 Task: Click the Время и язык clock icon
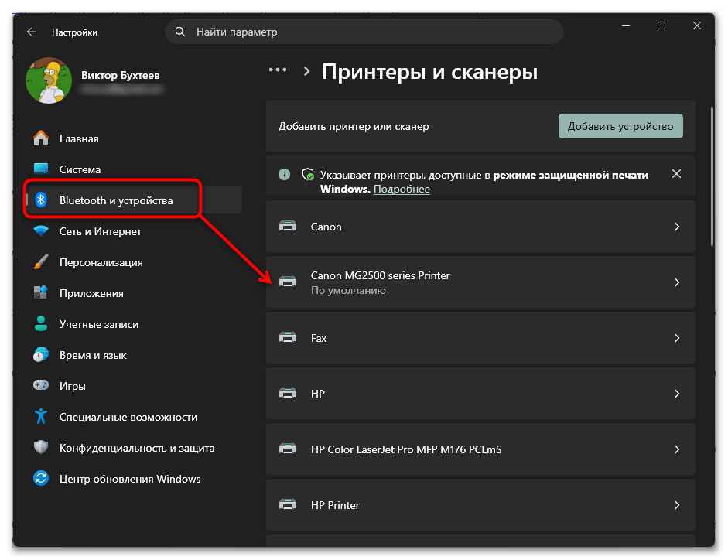pyautogui.click(x=41, y=355)
